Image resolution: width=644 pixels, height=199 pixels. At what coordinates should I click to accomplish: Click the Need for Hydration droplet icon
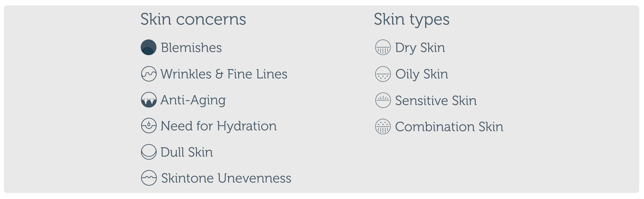(149, 126)
